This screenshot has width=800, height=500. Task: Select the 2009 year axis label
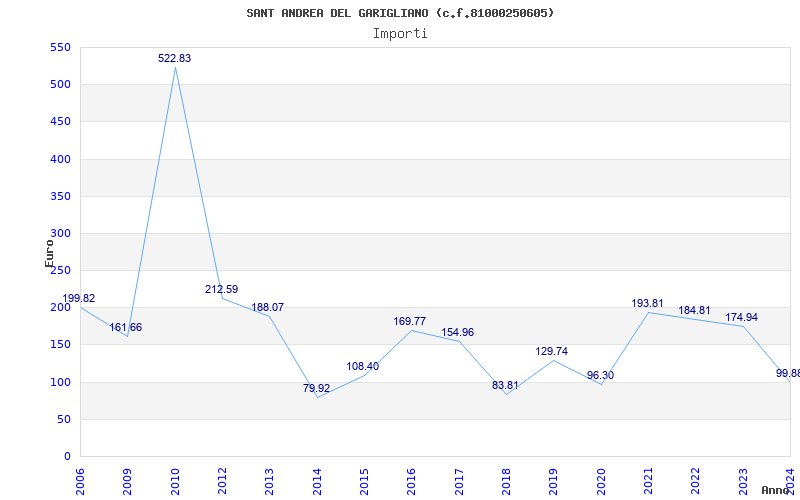point(128,482)
